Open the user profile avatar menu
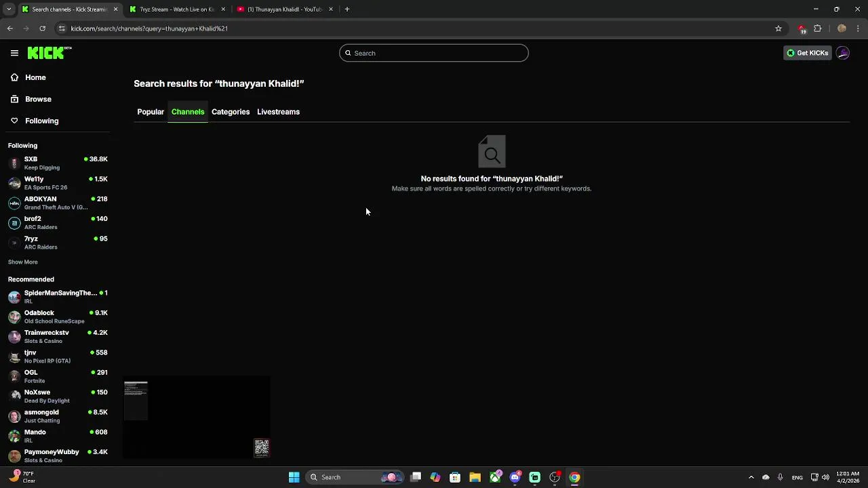This screenshot has height=488, width=868. (x=843, y=53)
